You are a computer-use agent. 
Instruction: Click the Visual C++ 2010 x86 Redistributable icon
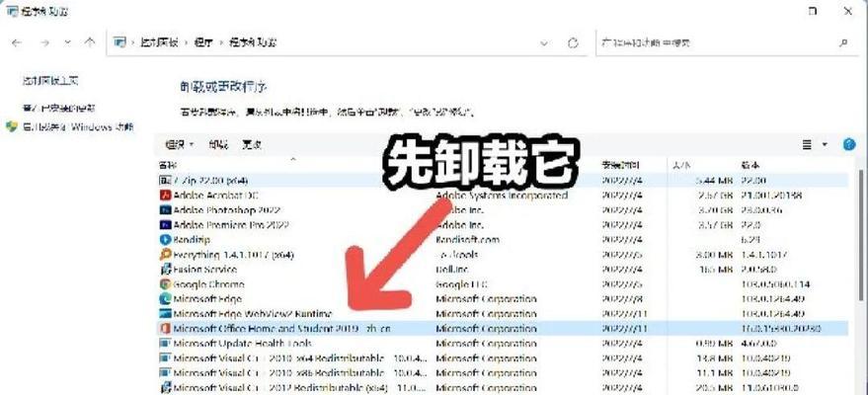tap(165, 373)
